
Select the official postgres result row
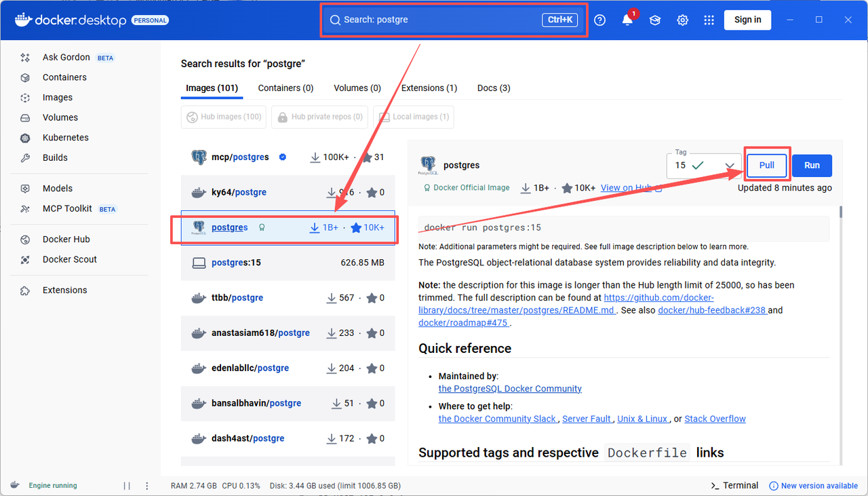288,227
